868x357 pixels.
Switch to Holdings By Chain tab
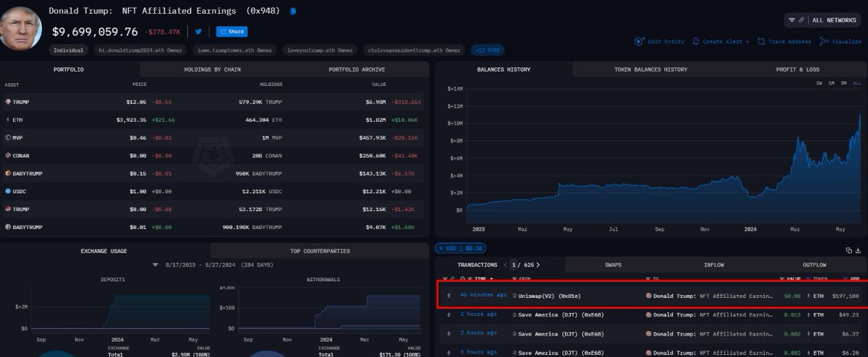point(212,69)
